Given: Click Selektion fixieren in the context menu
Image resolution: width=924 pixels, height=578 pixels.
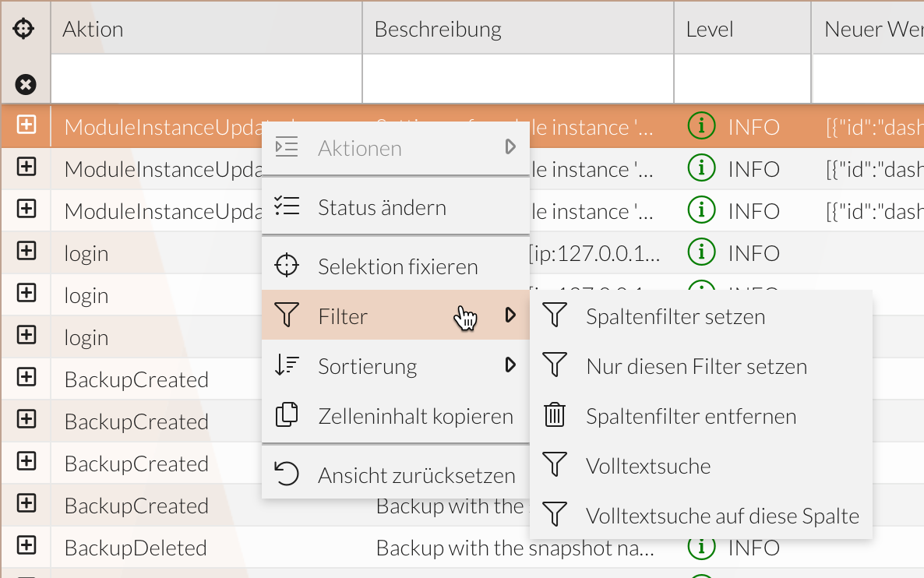Looking at the screenshot, I should pos(398,266).
